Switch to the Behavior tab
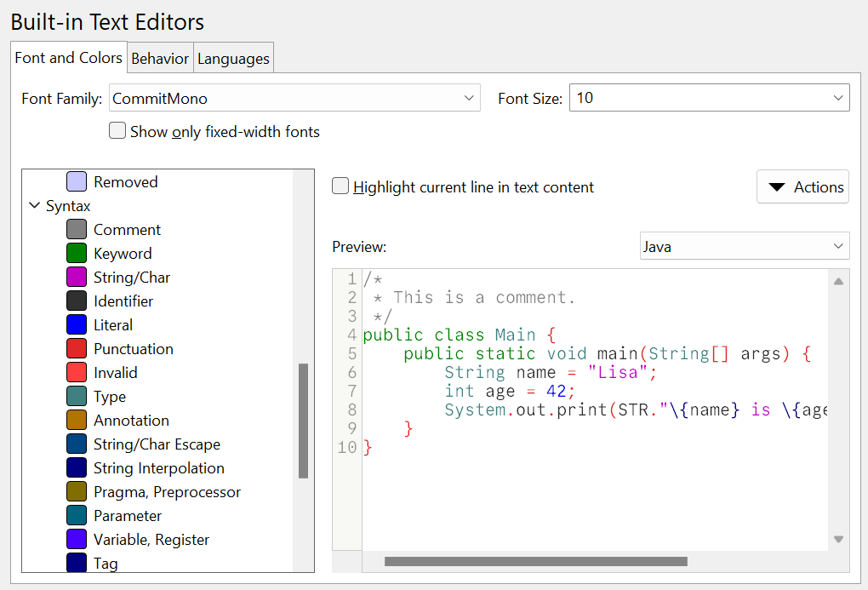This screenshot has width=868, height=590. click(x=160, y=58)
